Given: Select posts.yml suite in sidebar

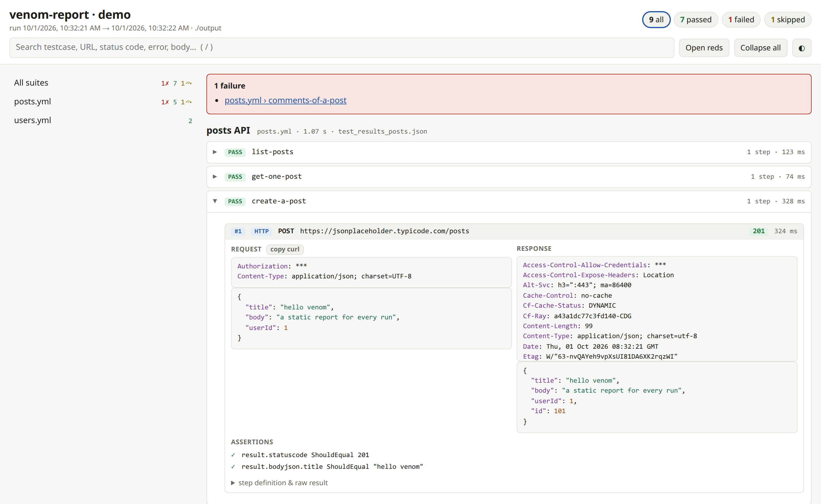Looking at the screenshot, I should (x=103, y=101).
